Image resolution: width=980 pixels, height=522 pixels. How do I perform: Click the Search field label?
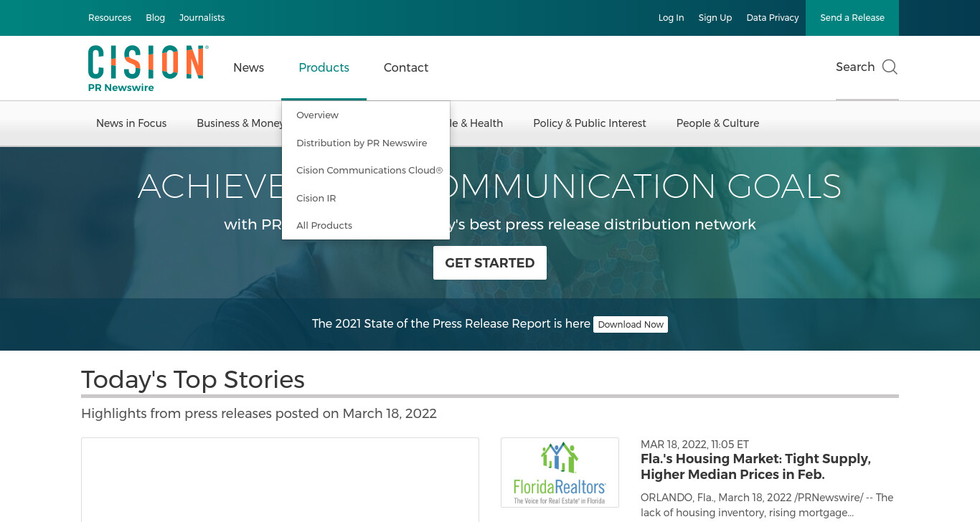855,67
